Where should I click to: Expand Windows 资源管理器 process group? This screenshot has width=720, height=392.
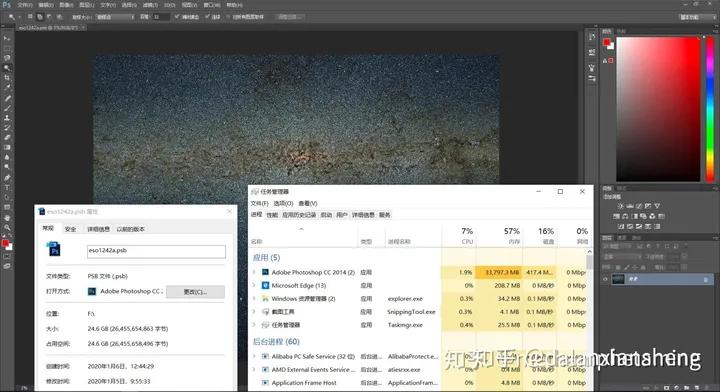point(254,299)
